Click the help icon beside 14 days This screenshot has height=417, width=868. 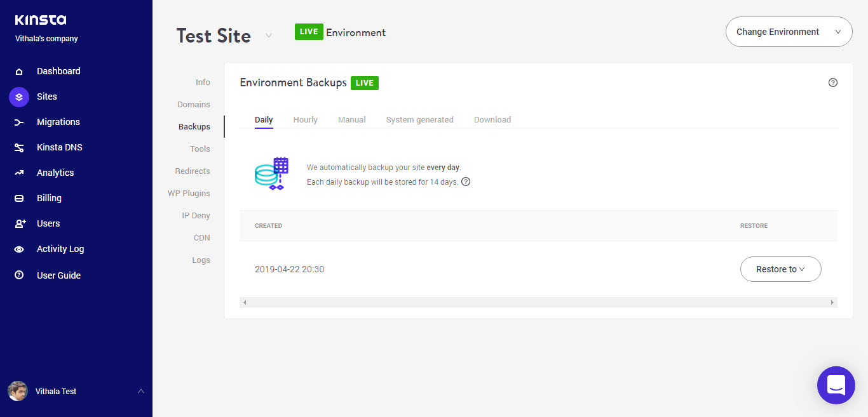tap(466, 182)
